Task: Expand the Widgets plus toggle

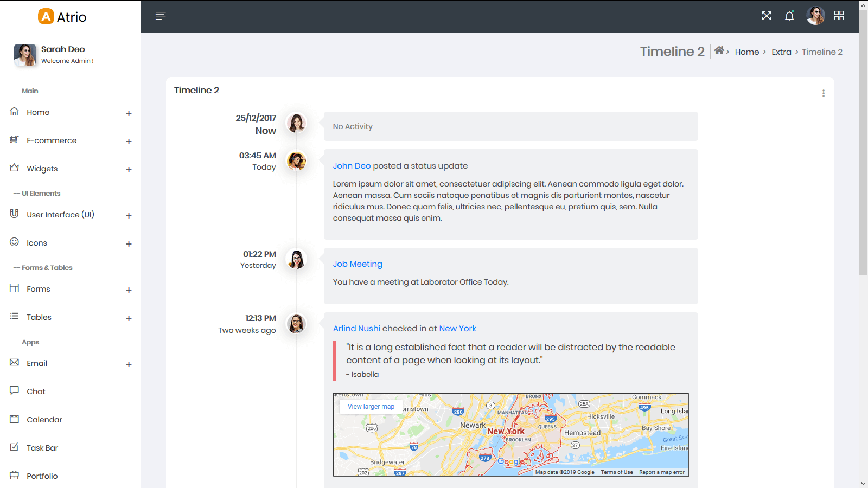Action: (129, 170)
